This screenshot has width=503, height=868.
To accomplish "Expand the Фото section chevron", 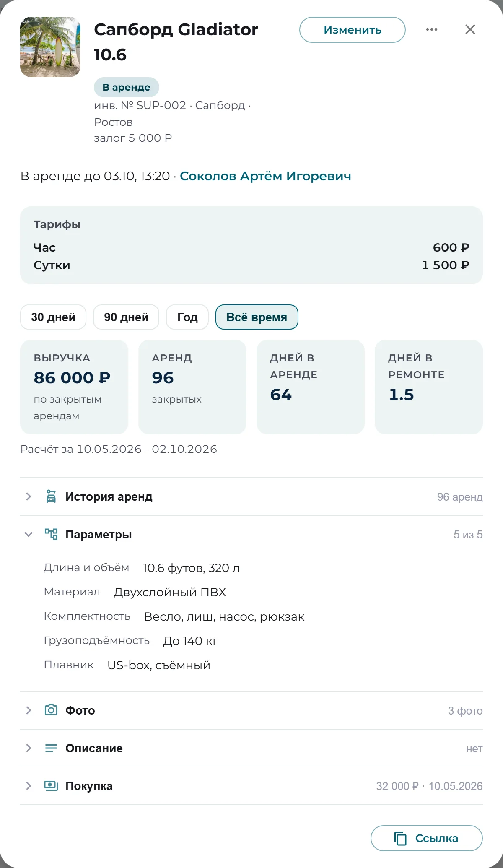I will tap(29, 710).
